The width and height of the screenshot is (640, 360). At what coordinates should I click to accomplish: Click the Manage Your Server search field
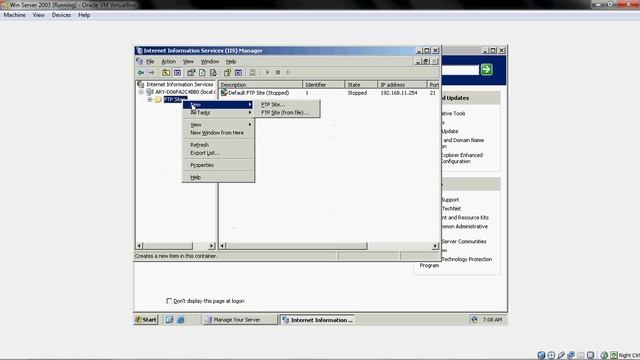pyautogui.click(x=460, y=70)
